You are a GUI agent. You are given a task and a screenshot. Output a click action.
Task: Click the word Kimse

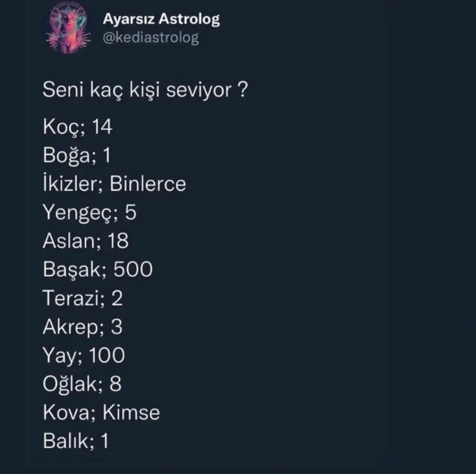131,413
